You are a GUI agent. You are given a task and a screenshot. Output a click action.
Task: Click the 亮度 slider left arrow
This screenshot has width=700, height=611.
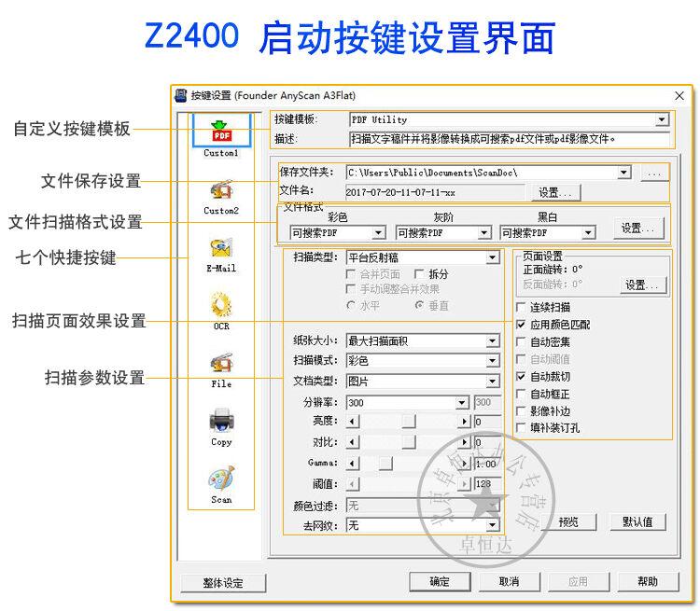(x=353, y=422)
